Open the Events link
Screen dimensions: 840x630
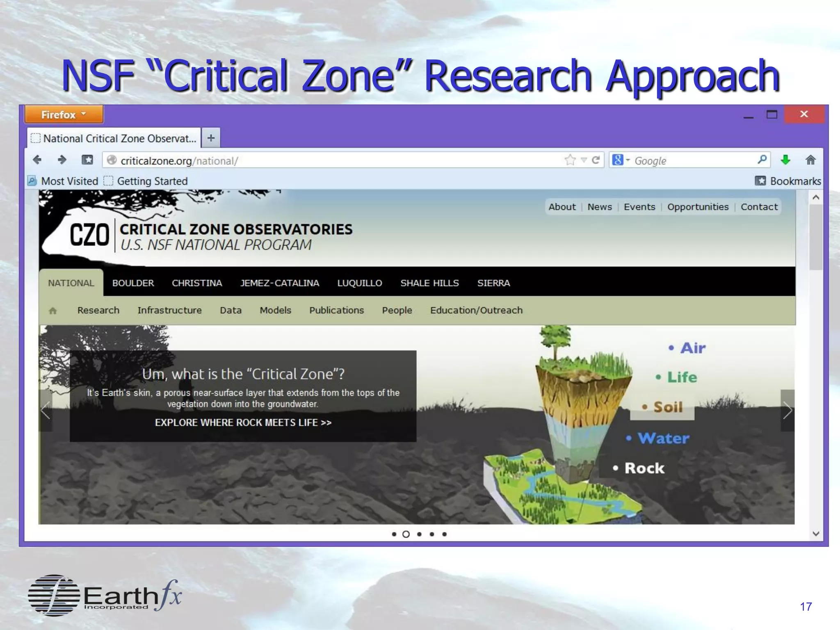(x=639, y=207)
